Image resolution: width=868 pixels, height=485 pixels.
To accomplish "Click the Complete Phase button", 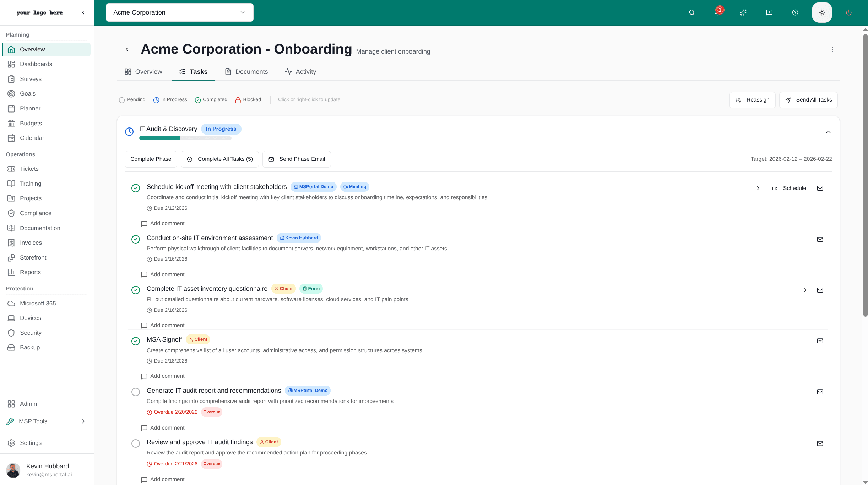I will pyautogui.click(x=151, y=159).
